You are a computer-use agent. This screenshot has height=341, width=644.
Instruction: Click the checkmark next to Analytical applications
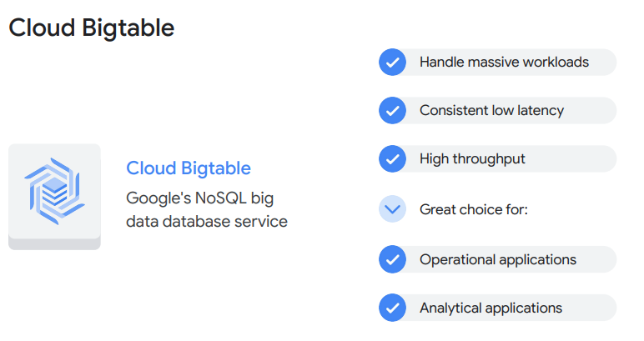(x=392, y=308)
